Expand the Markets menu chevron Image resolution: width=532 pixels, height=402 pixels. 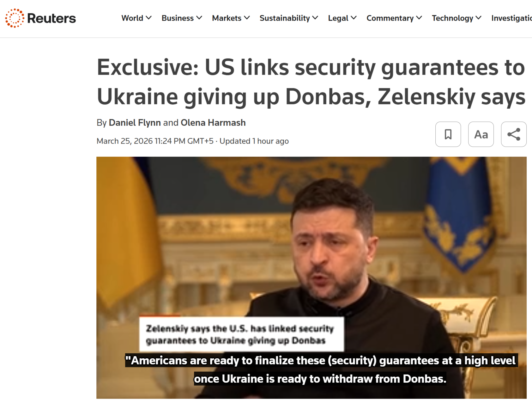point(247,18)
